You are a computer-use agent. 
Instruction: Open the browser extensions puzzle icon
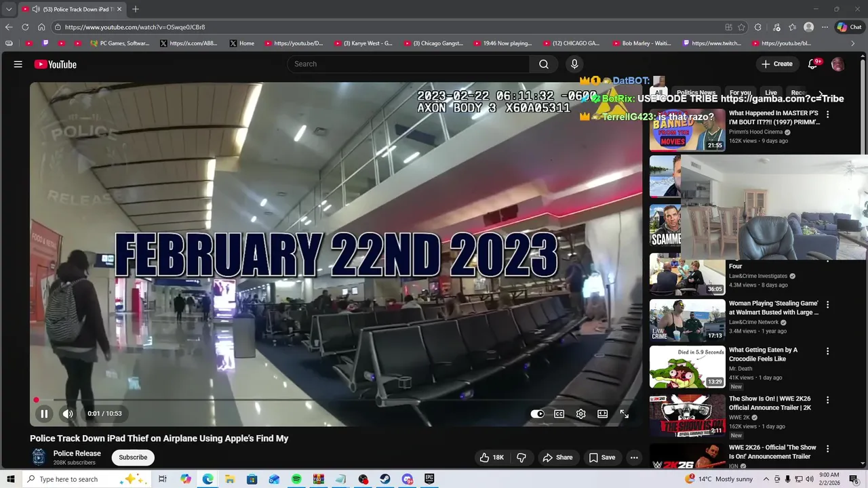[x=758, y=27]
